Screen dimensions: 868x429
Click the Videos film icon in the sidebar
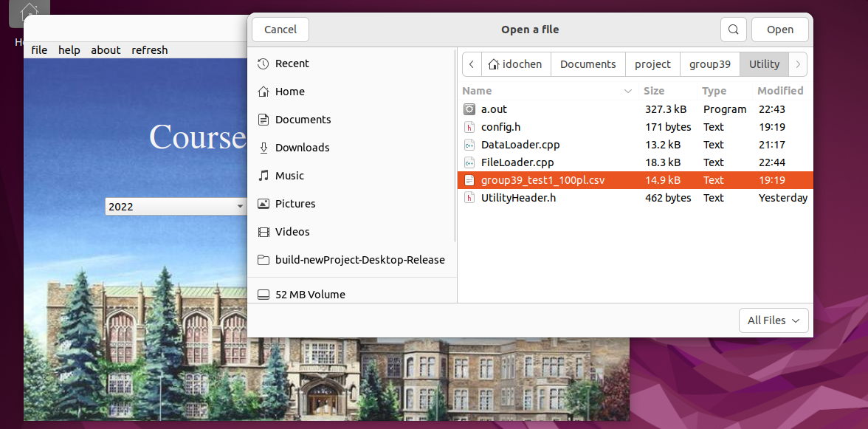pyautogui.click(x=264, y=232)
